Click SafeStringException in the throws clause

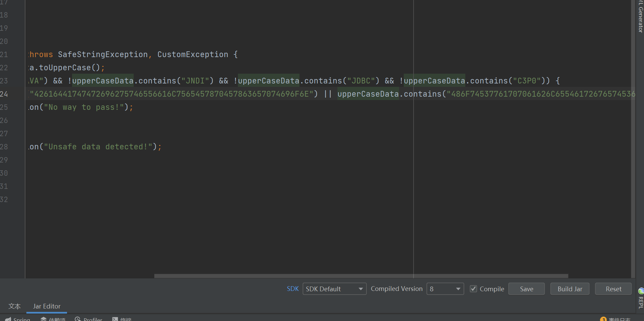click(x=103, y=54)
